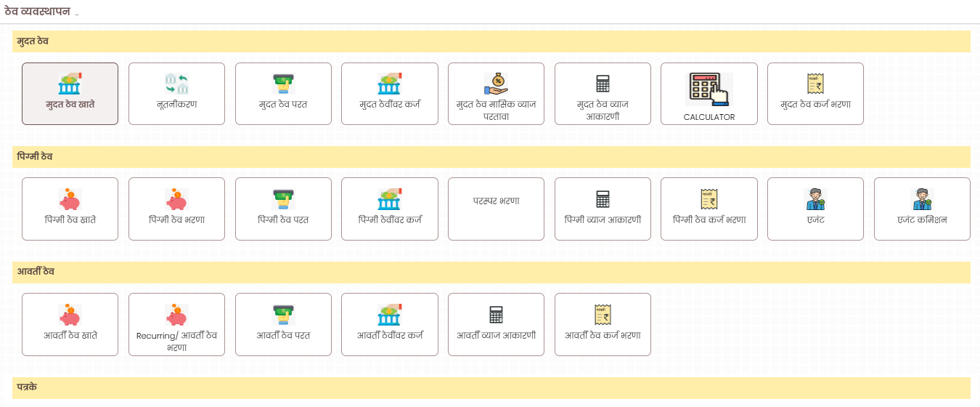The width and height of the screenshot is (980, 407).
Task: Click the आवर्ती ठेव section header
Action: click(36, 272)
